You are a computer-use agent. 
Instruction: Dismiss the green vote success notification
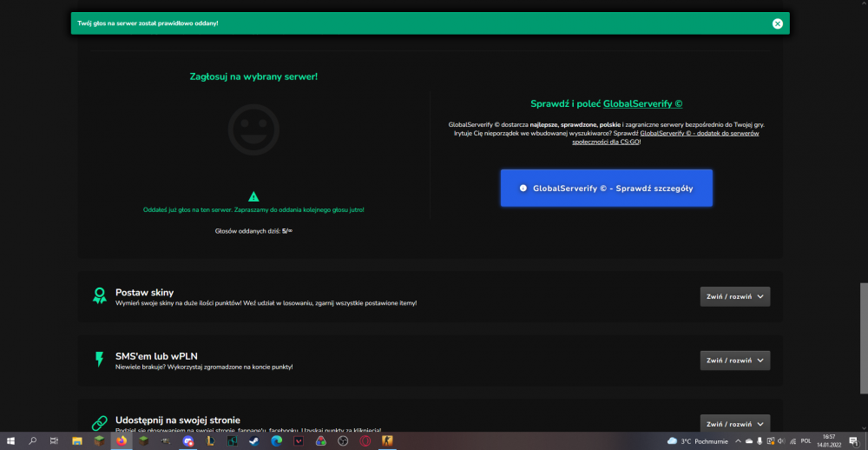click(777, 23)
